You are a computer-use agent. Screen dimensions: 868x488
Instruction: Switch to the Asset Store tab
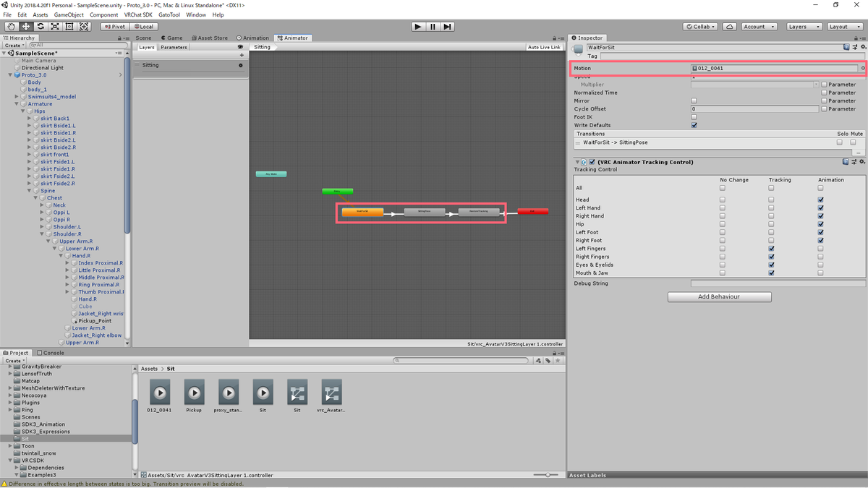(209, 38)
